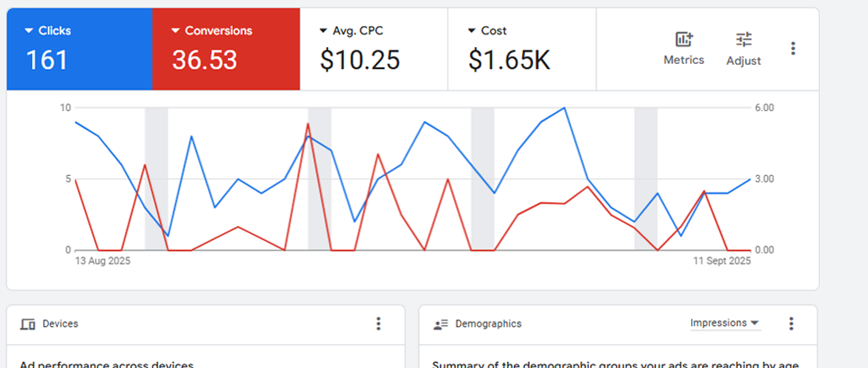Open the Adjust sliders icon

coord(744,40)
